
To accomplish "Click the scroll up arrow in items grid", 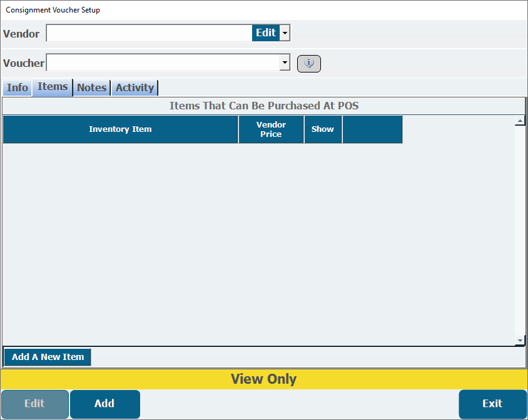I will click(x=520, y=121).
